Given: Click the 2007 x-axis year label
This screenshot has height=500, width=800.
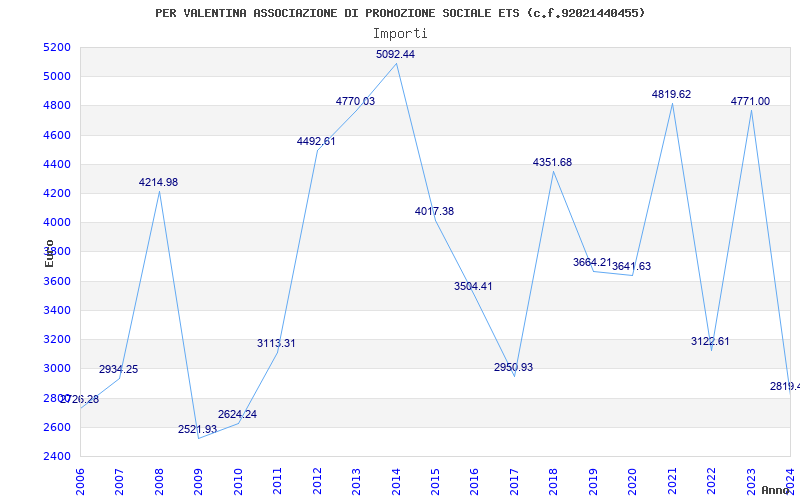Looking at the screenshot, I should [119, 482].
